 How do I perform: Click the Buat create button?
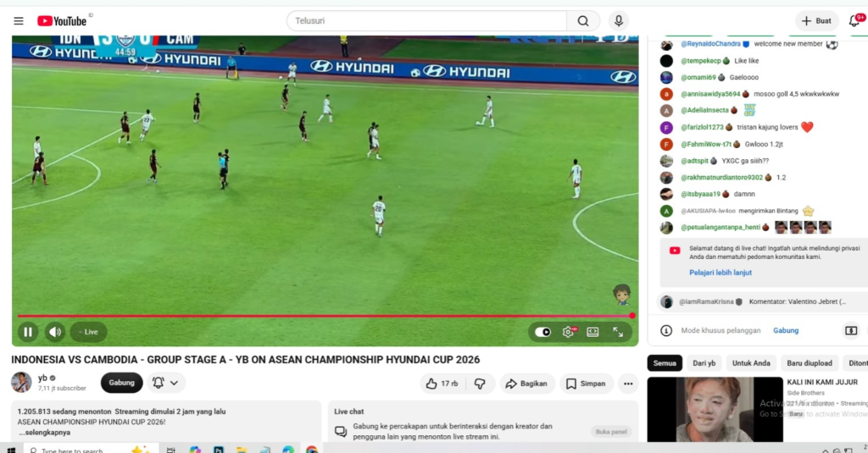[816, 21]
